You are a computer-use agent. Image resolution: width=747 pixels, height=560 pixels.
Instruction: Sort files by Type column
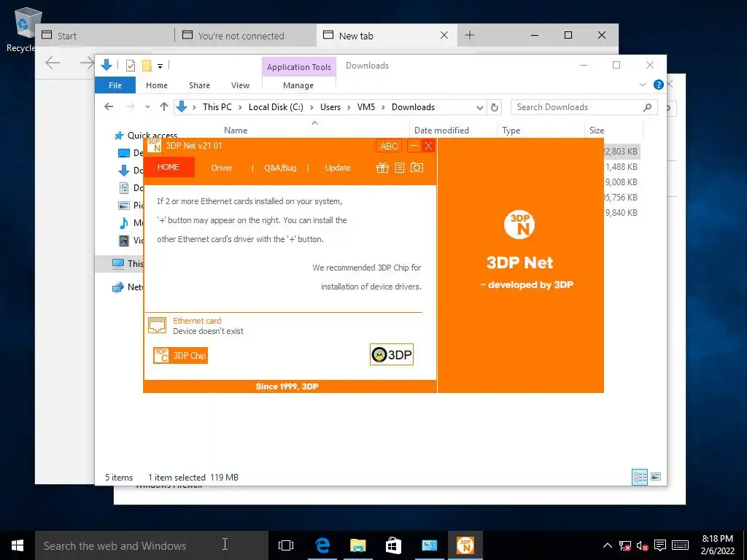point(511,131)
